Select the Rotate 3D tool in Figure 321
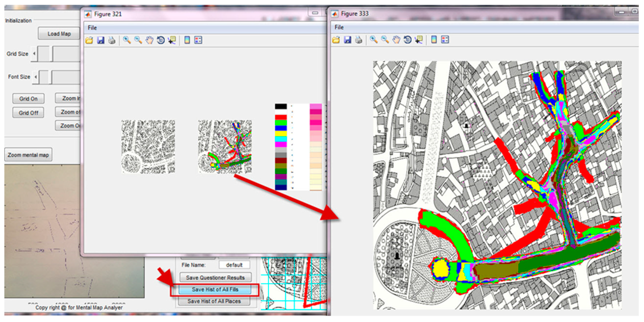The image size is (644, 322). tap(161, 40)
